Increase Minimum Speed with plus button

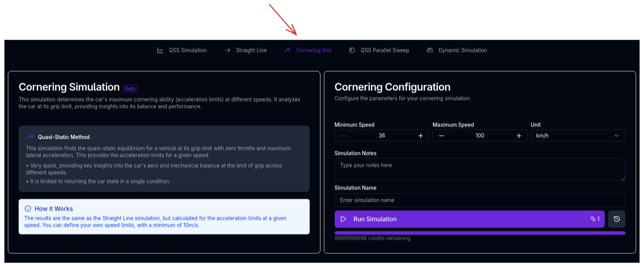(x=421, y=135)
